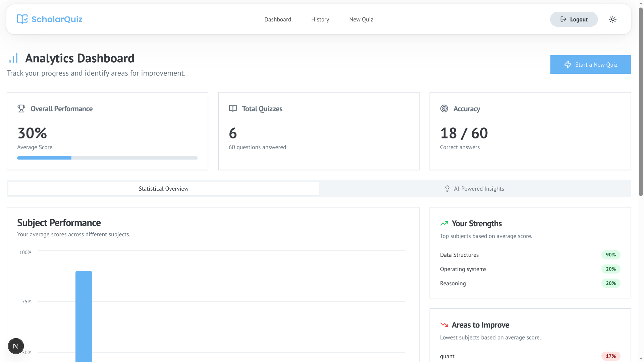Click the ScholarQuiz book logo icon
644x362 pixels.
[x=22, y=19]
